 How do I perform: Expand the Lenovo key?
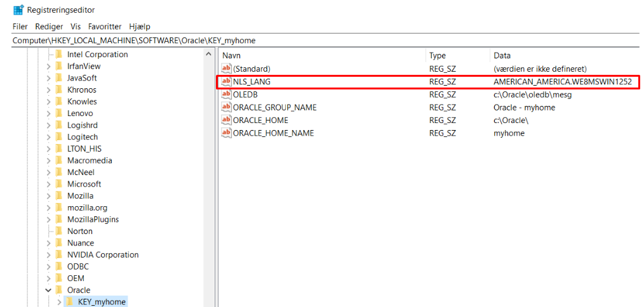(x=48, y=114)
